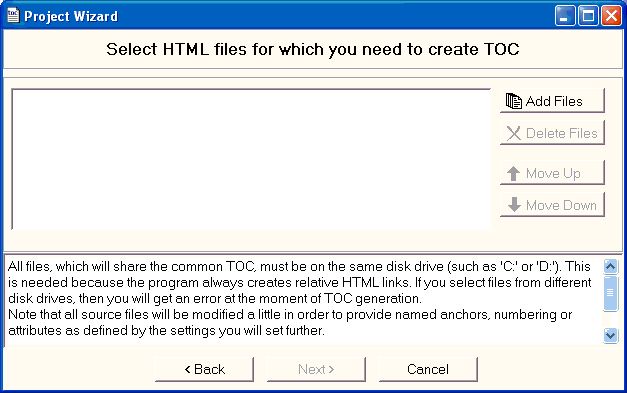The width and height of the screenshot is (627, 393).
Task: Click the up arrow icon on Move Up
Action: point(513,174)
